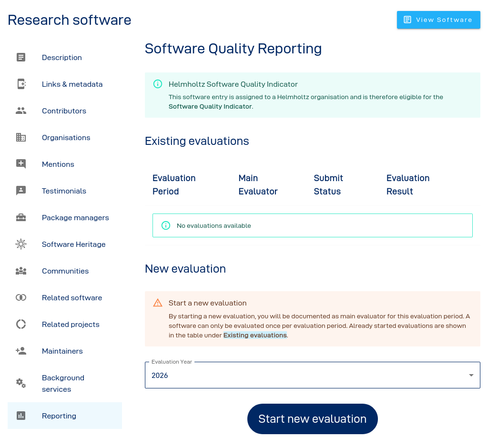488x448 pixels.
Task: Follow the Existing evaluations link in warning
Action: point(255,336)
